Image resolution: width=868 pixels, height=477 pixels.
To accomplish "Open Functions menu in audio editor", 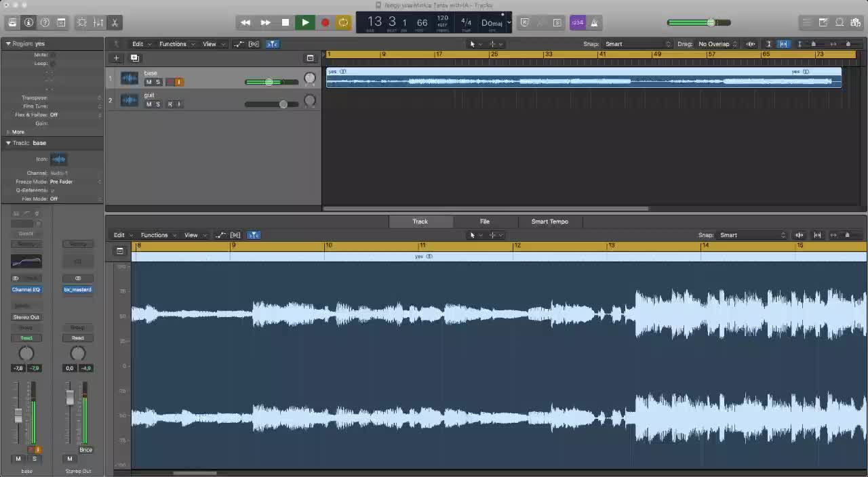I will (158, 235).
